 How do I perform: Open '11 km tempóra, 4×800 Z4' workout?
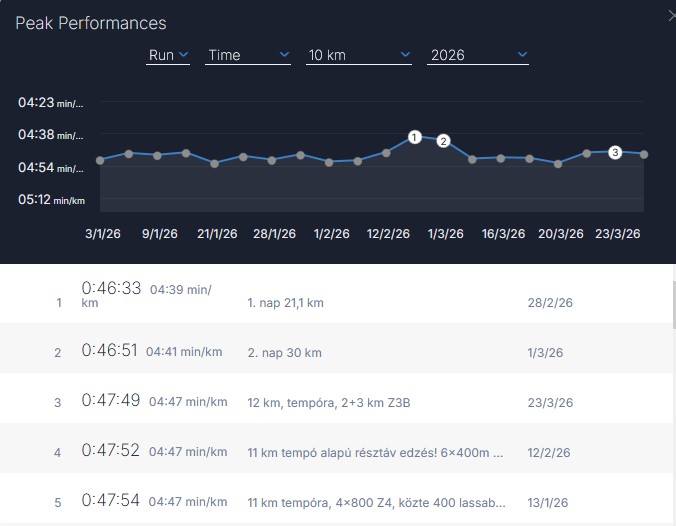pyautogui.click(x=377, y=502)
